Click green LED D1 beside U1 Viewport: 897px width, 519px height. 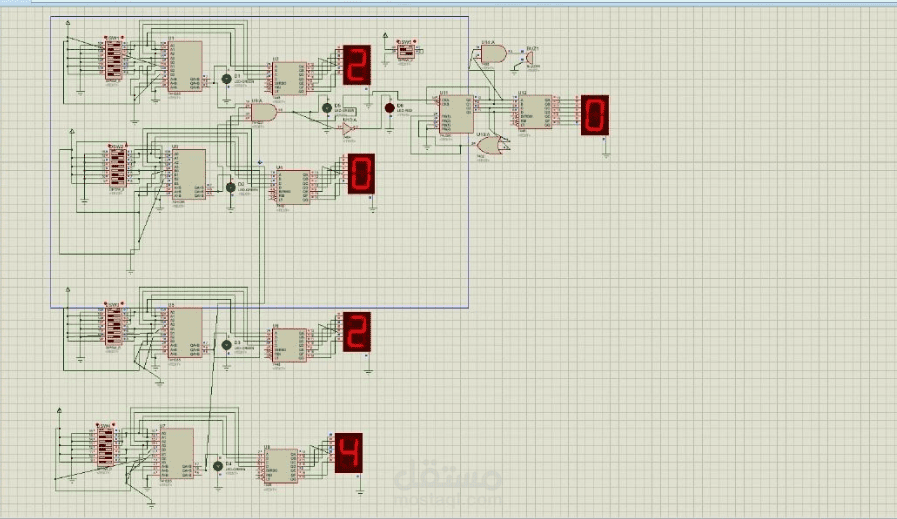226,79
